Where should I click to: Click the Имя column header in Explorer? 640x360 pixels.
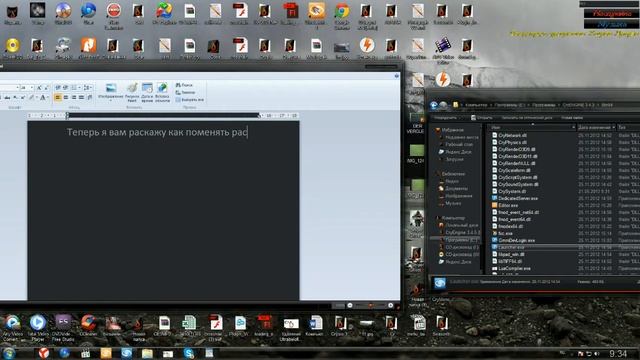[532, 127]
